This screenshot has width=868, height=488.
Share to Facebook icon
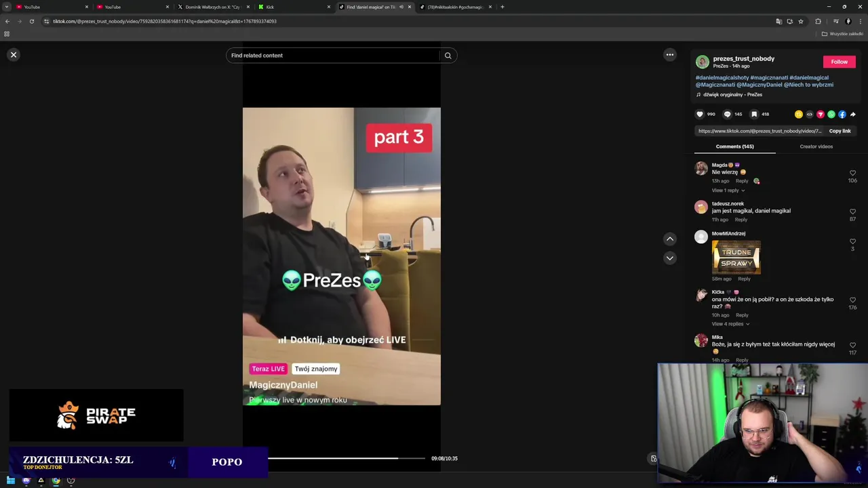click(842, 115)
